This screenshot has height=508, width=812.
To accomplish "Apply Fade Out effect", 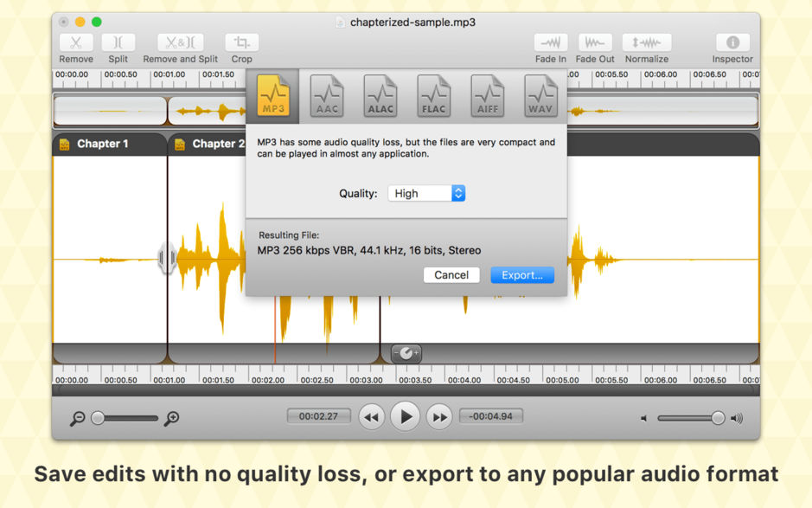I will [595, 42].
